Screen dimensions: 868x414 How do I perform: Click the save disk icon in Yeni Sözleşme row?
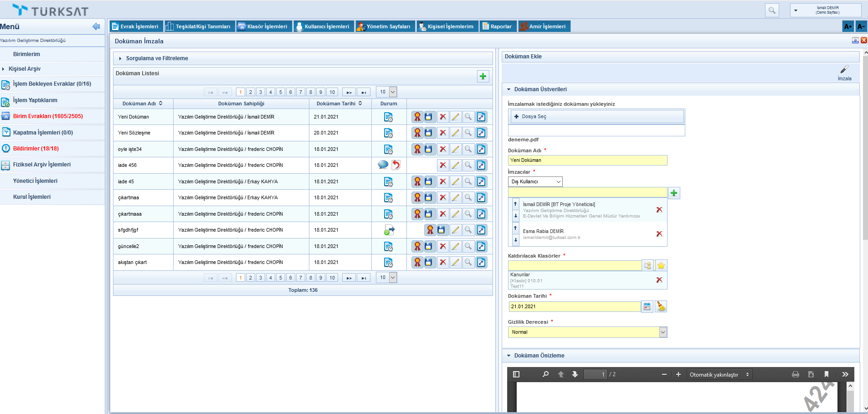click(x=428, y=133)
